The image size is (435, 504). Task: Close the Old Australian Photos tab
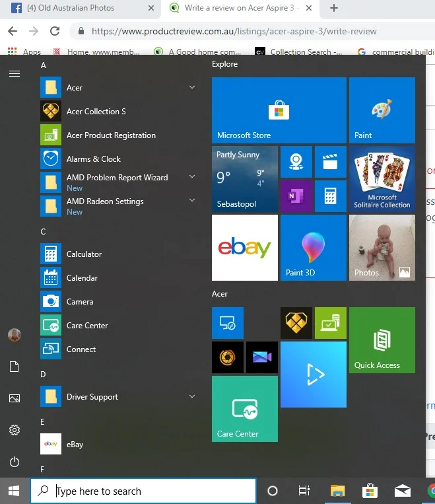151,8
